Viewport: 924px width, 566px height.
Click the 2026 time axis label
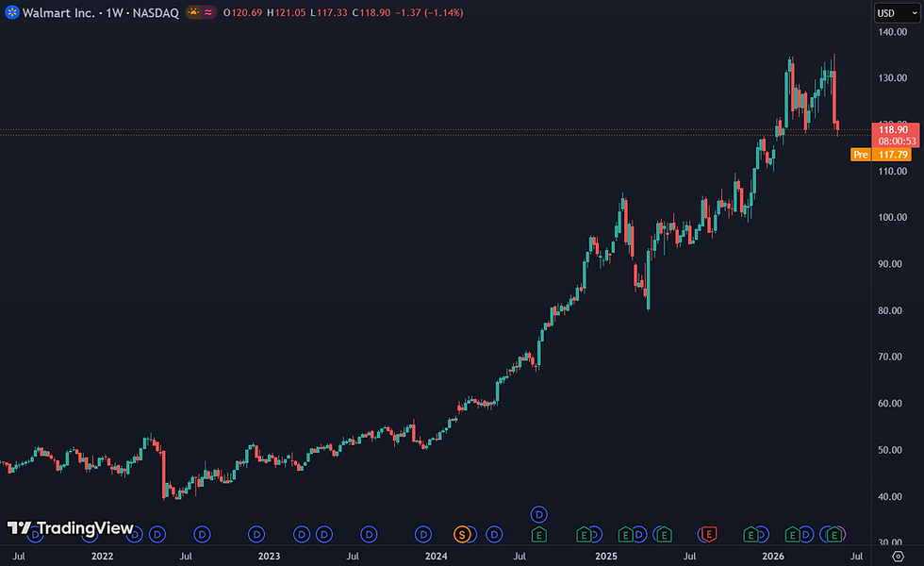[773, 556]
